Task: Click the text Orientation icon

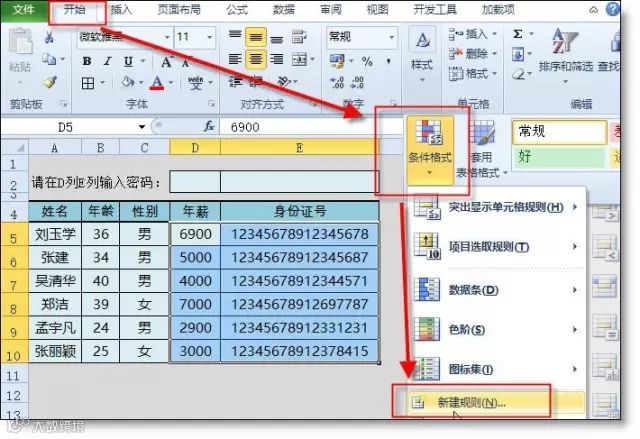Action: coord(284,82)
